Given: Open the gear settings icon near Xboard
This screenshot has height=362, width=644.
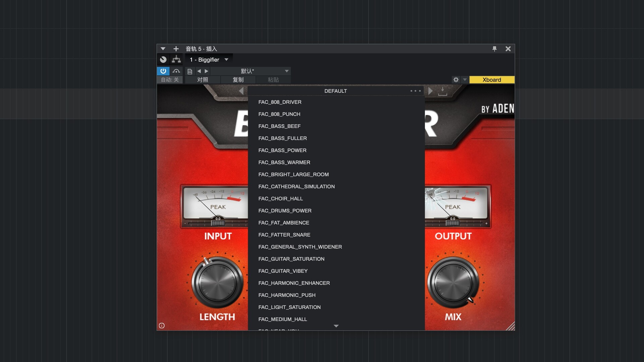Looking at the screenshot, I should point(456,80).
